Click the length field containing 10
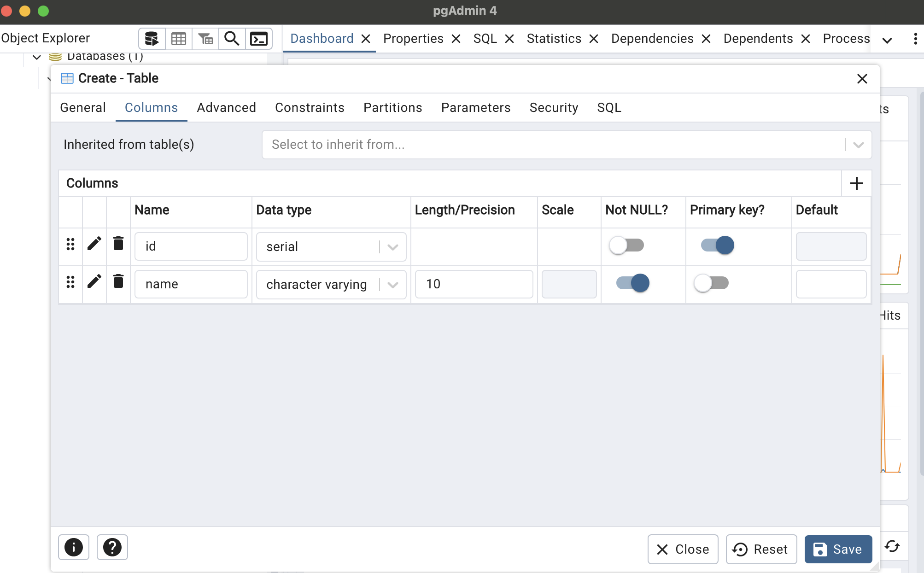924x573 pixels. coord(474,284)
